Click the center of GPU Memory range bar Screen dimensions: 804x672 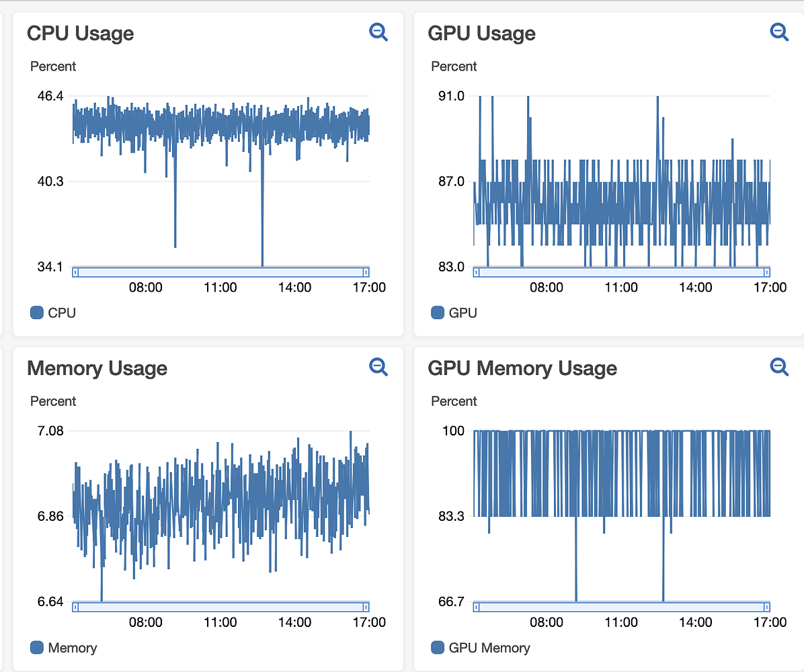(622, 607)
